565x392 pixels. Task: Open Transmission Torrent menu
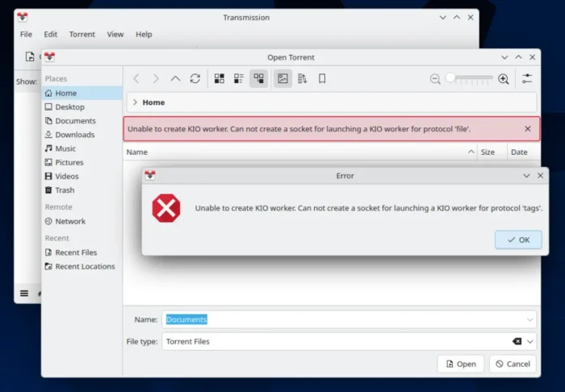pos(82,34)
